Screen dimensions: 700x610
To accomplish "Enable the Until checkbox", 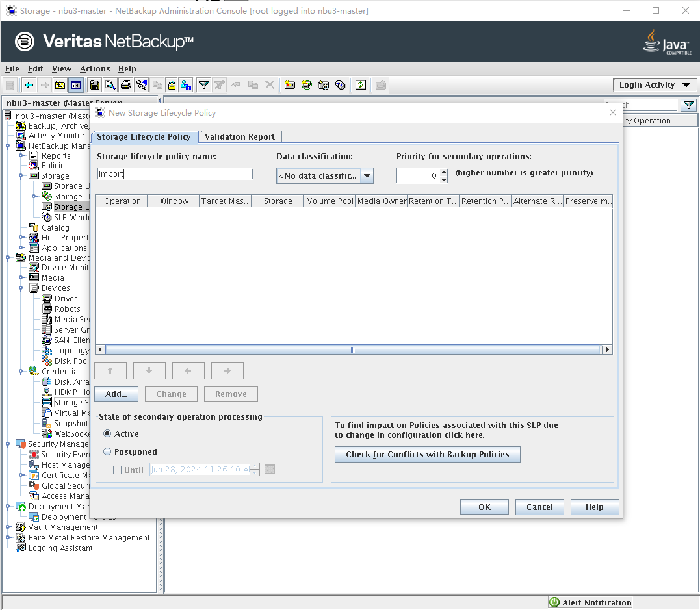I will pyautogui.click(x=118, y=470).
